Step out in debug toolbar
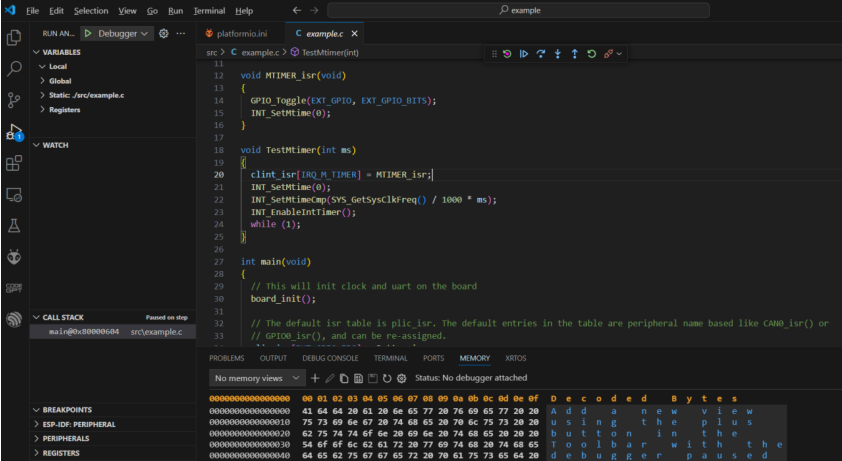 575,54
